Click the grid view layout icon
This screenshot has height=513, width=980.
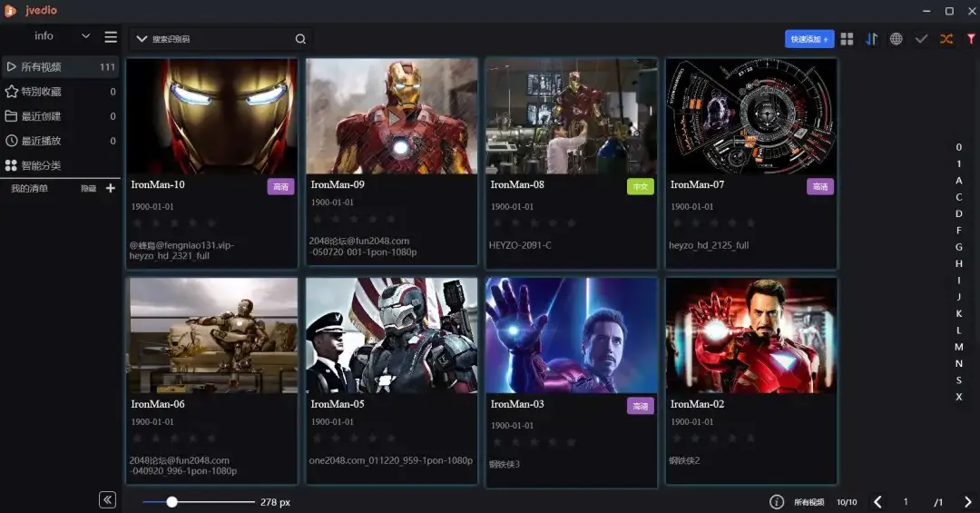pos(847,39)
